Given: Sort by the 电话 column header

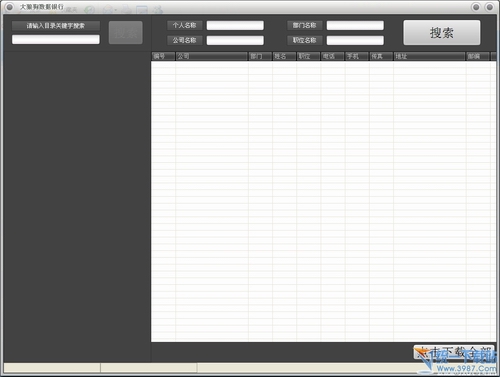Looking at the screenshot, I should point(333,56).
